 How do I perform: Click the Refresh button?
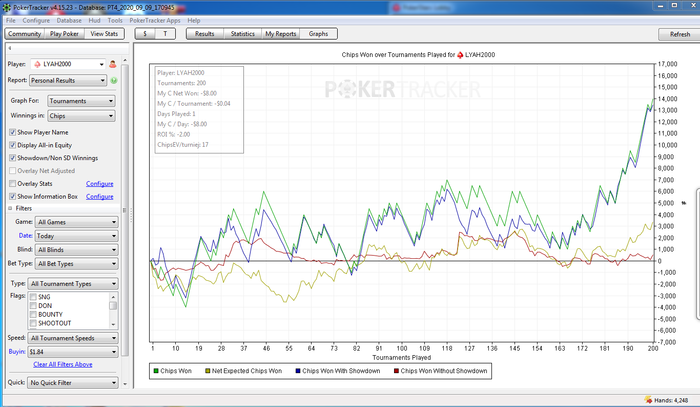(679, 34)
